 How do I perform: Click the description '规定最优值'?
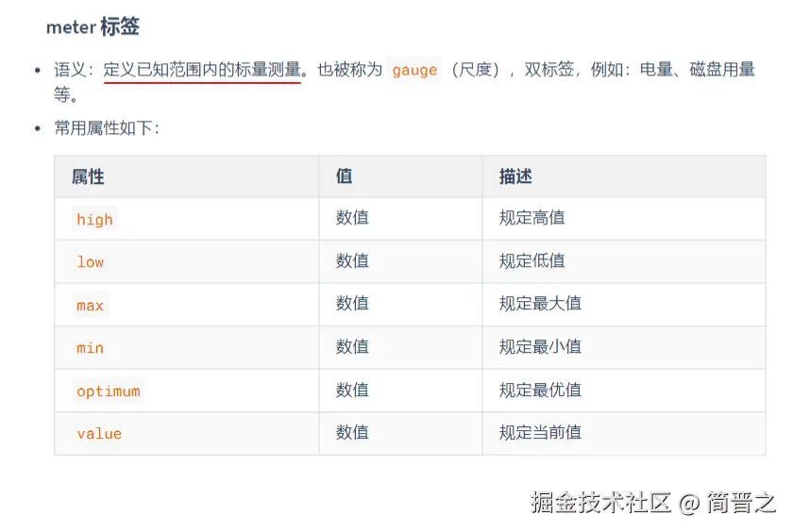540,390
